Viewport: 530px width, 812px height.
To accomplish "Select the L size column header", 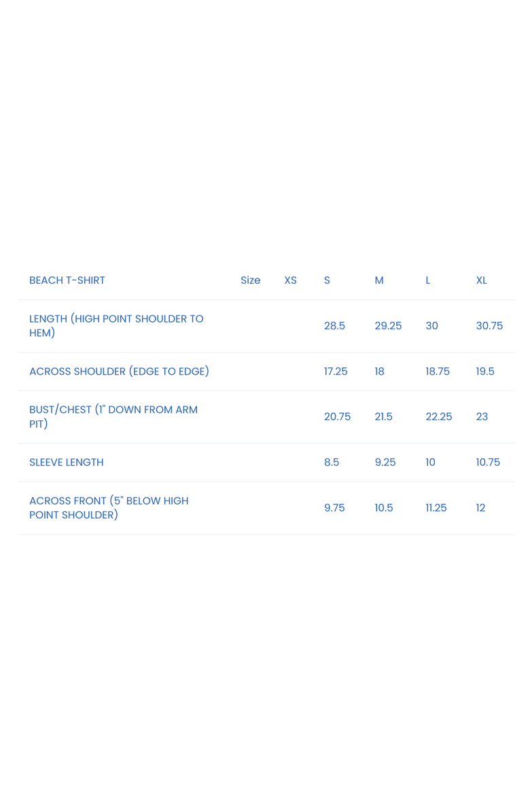I will pyautogui.click(x=428, y=280).
